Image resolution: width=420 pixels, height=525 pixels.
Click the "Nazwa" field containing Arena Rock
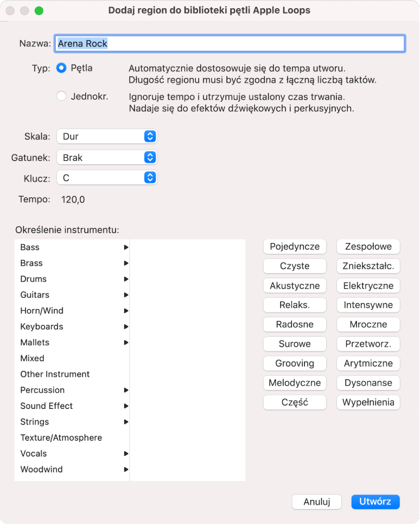(x=229, y=43)
